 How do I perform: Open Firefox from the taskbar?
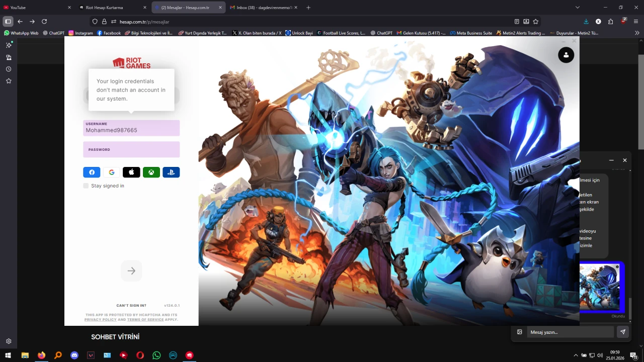click(41, 355)
